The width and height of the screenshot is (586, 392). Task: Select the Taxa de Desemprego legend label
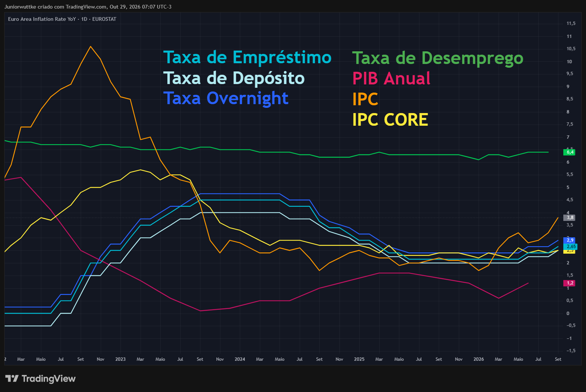(438, 58)
